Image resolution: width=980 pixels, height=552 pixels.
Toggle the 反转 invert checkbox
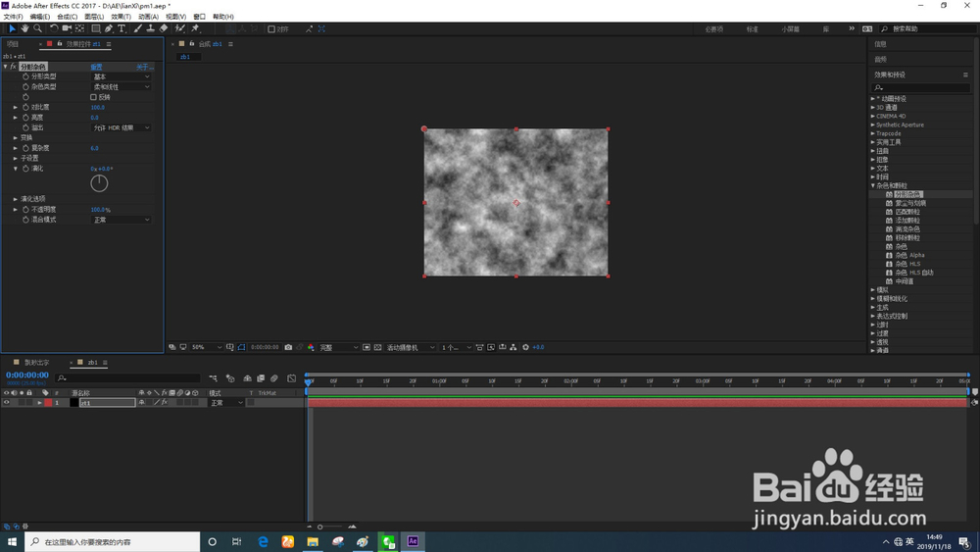[x=94, y=97]
